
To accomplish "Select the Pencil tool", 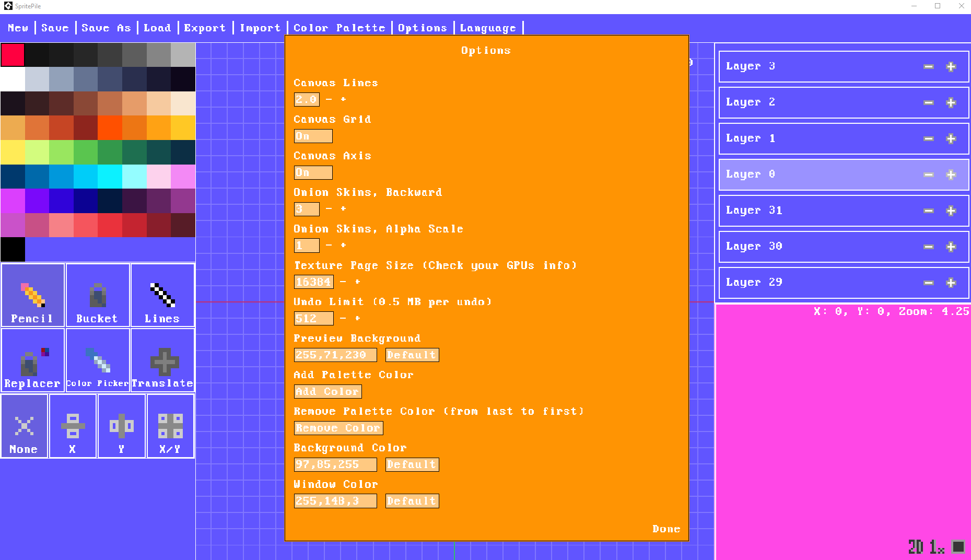I will coord(32,295).
